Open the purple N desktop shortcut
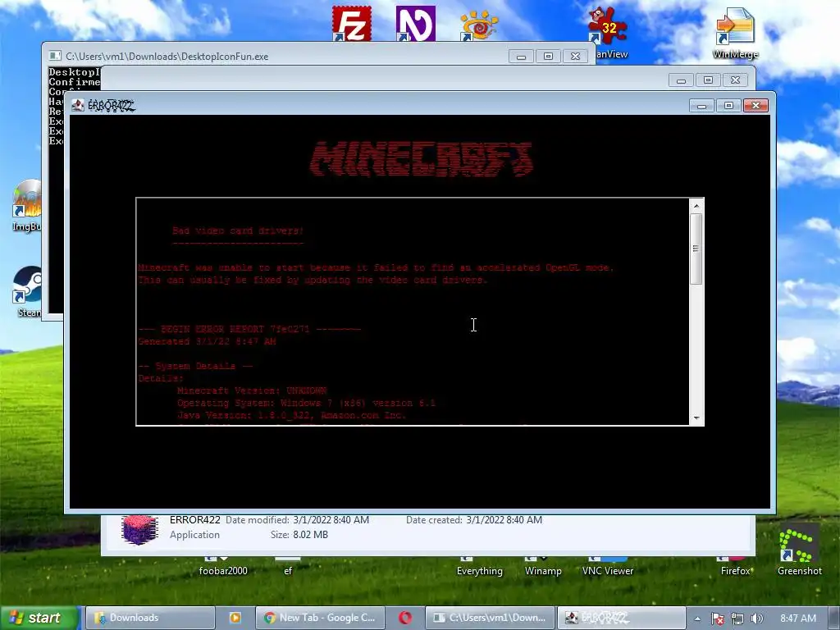The width and height of the screenshot is (840, 630). pos(416,24)
